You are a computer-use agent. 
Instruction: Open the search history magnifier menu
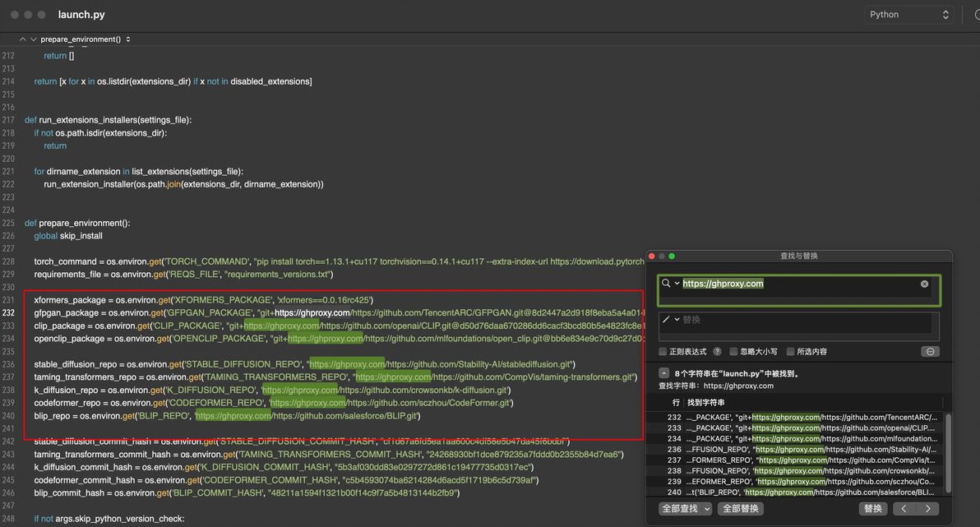click(670, 283)
